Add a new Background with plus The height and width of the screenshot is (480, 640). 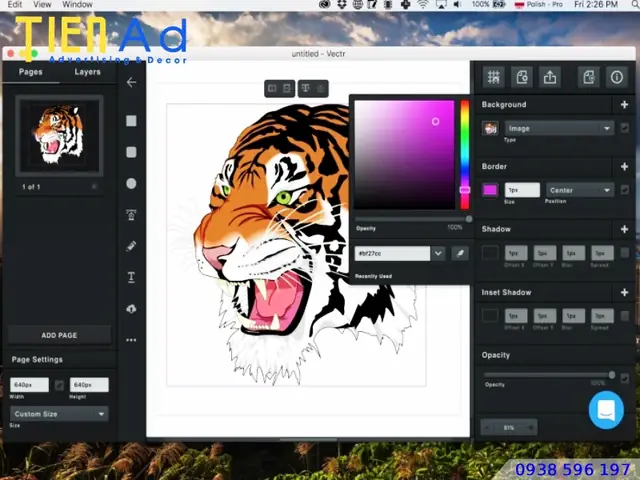tap(624, 104)
